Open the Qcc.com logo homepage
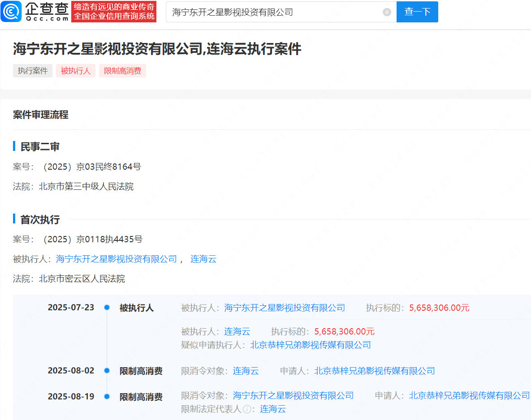Viewport: 531px width, 420px height. (x=35, y=11)
